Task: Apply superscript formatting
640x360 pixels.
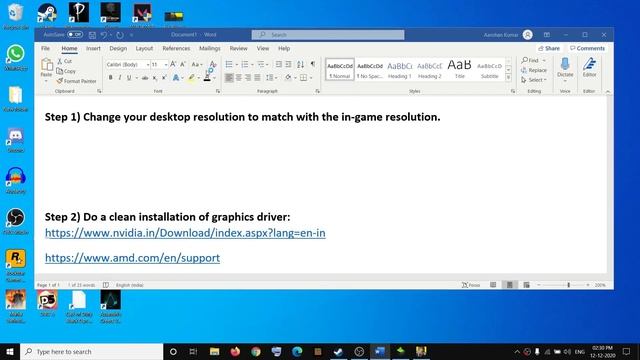Action: (x=164, y=78)
